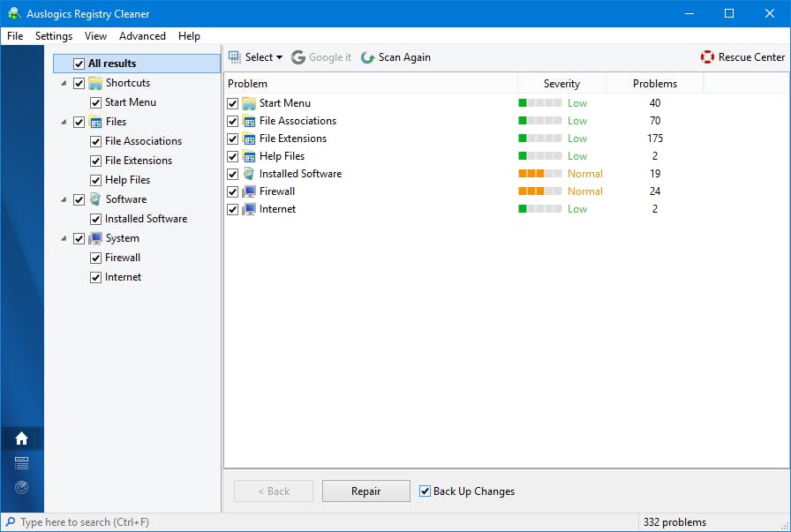Select Help Files in left tree

point(128,180)
